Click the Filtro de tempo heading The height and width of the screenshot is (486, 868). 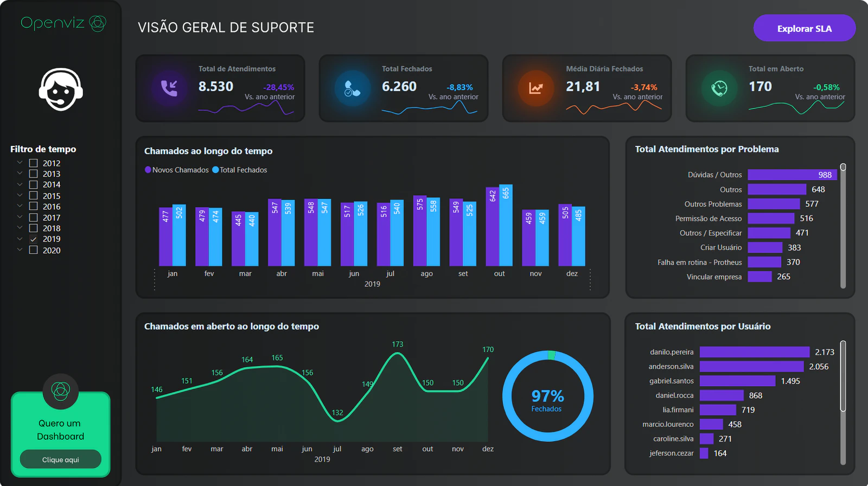[x=43, y=149]
